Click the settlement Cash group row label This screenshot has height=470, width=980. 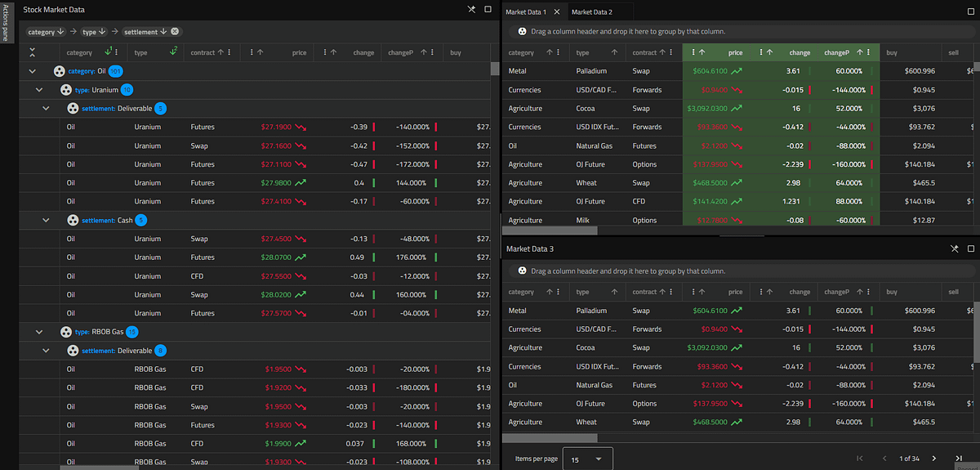[107, 220]
